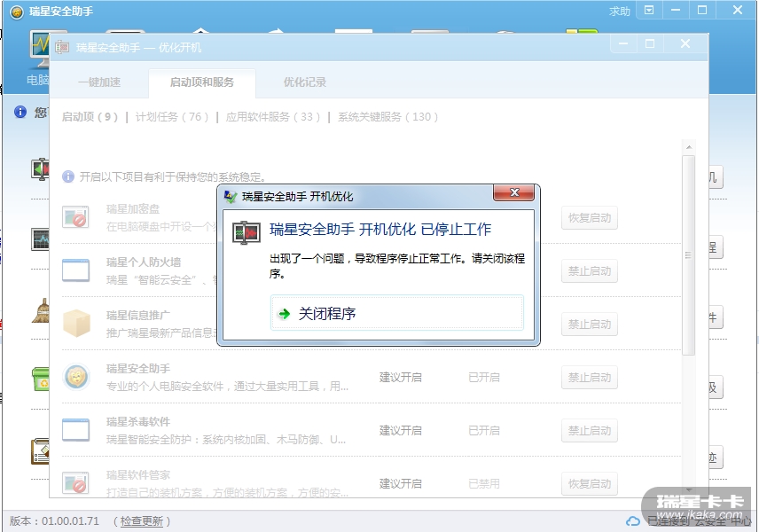759x532 pixels.
Task: Show 系统关键服务 (130) list
Action: pos(388,117)
